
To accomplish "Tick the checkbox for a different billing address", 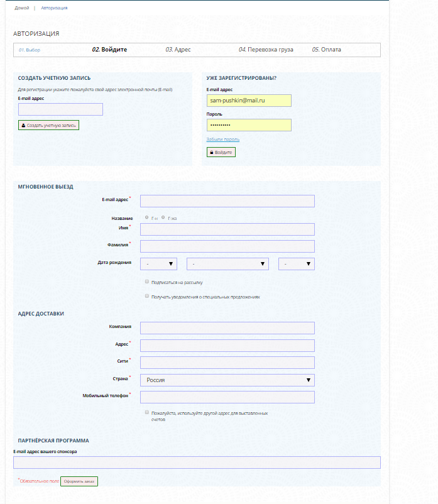I will tap(147, 412).
